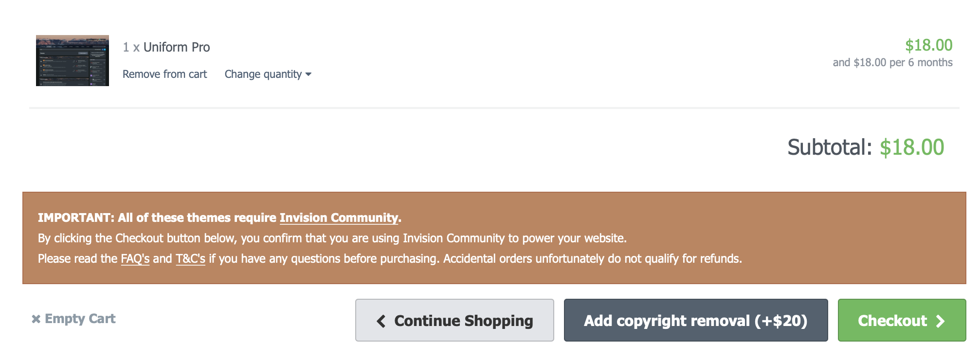Open the T&C's link in notice

[190, 258]
